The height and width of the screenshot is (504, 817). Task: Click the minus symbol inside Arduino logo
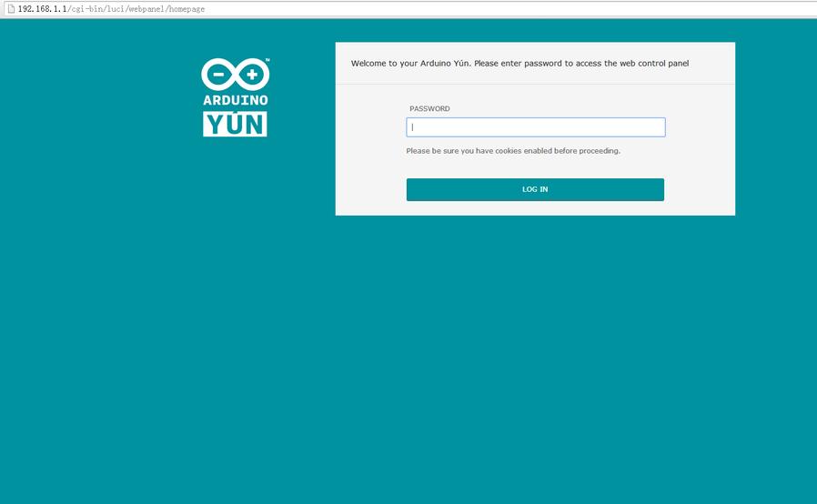[219, 75]
